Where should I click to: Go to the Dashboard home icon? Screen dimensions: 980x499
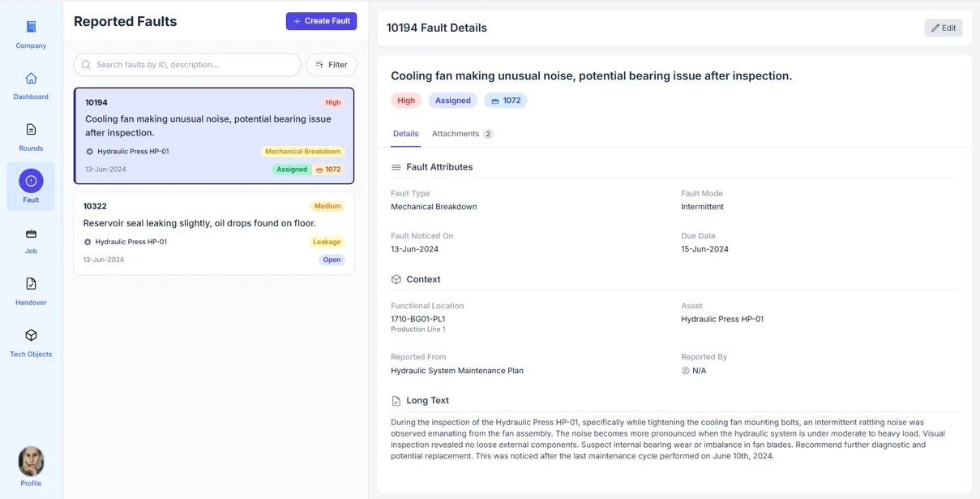[31, 79]
